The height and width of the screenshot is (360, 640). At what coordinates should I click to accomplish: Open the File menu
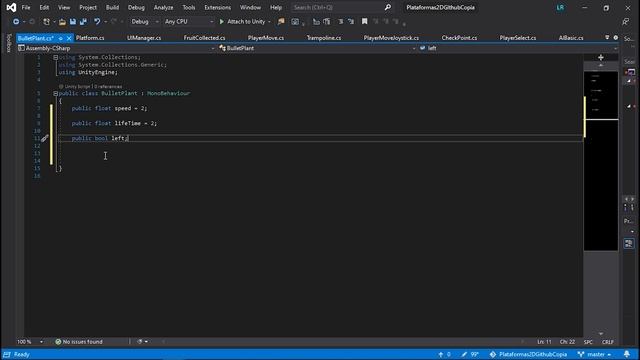(26, 7)
